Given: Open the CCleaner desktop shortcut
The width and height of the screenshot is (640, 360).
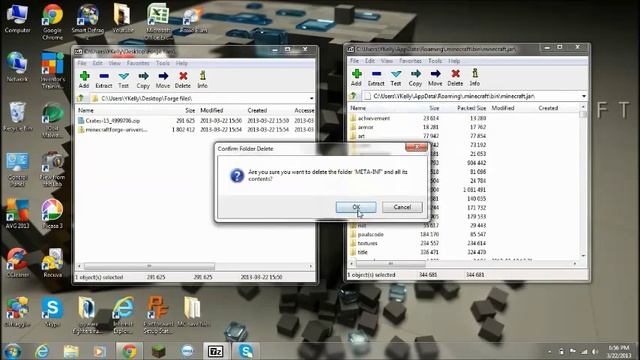Looking at the screenshot, I should [x=18, y=263].
